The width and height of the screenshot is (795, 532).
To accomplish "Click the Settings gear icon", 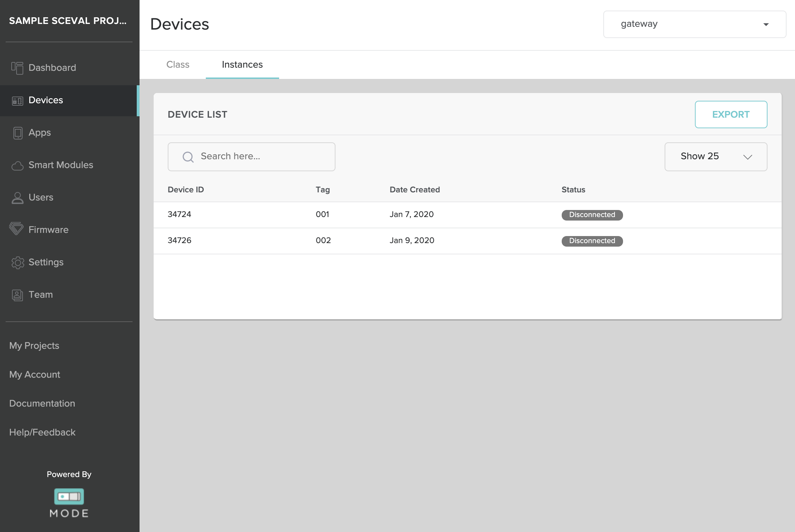I will (18, 262).
